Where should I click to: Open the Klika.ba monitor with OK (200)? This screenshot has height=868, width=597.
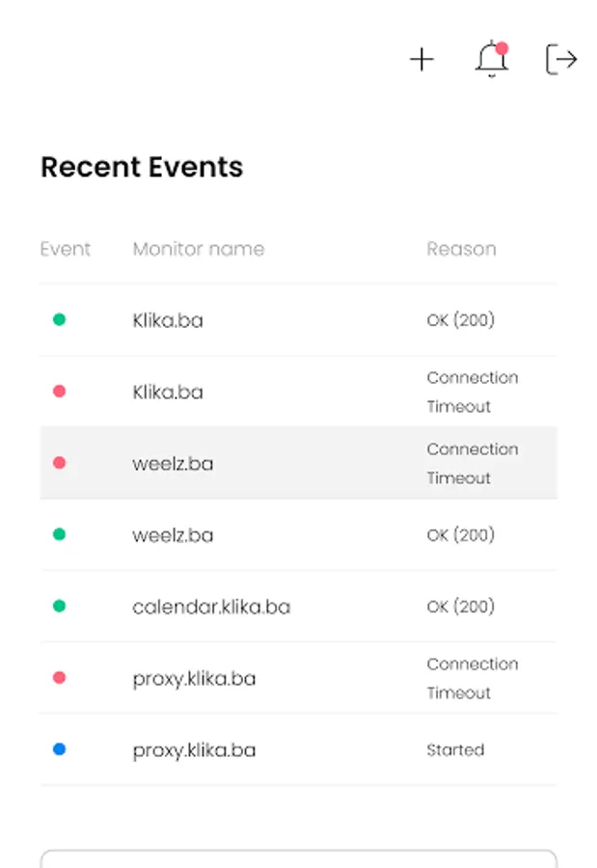click(x=168, y=320)
